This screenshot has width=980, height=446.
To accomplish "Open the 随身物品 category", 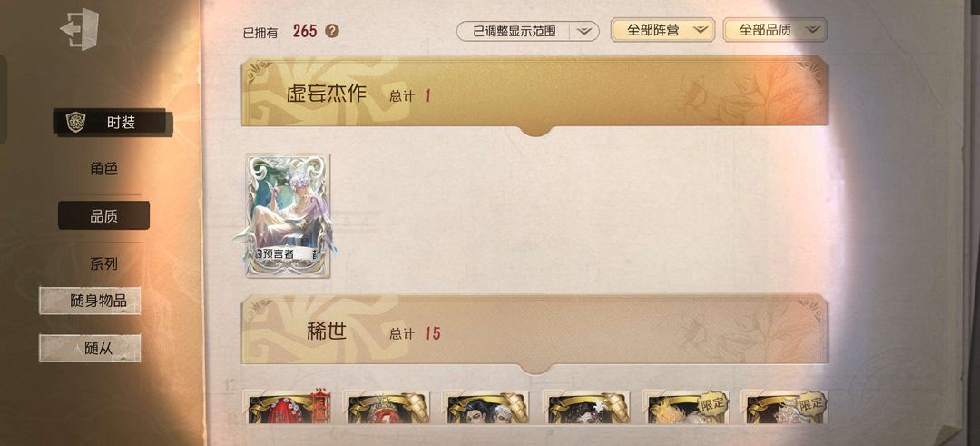I will coord(90,301).
